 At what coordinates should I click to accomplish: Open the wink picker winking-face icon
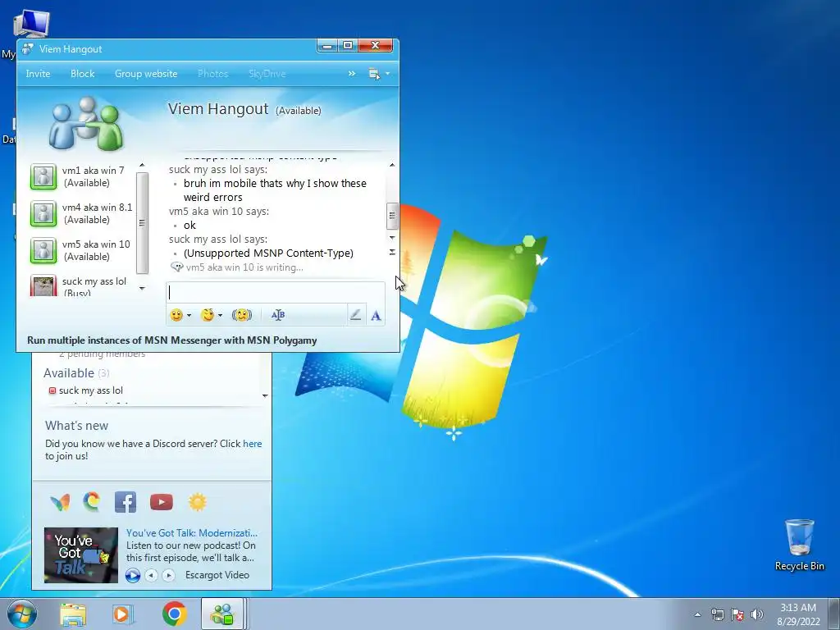tap(208, 315)
